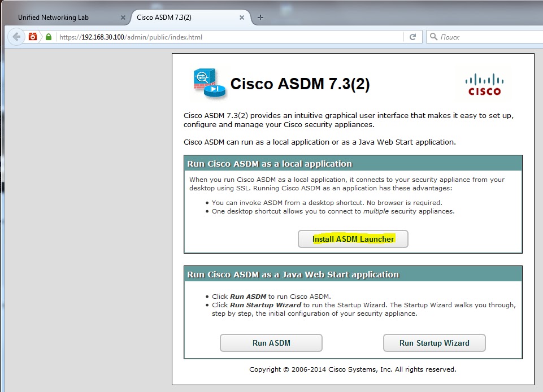The width and height of the screenshot is (543, 392).
Task: Click the copyright notice text at page bottom
Action: pos(353,369)
